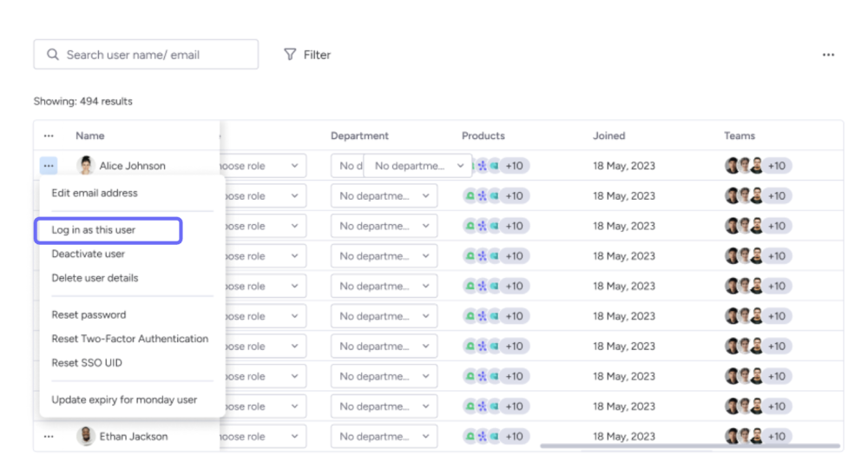Click the +10 teams badge in Ethan Jackson's row
This screenshot has height=476, width=868.
[776, 437]
